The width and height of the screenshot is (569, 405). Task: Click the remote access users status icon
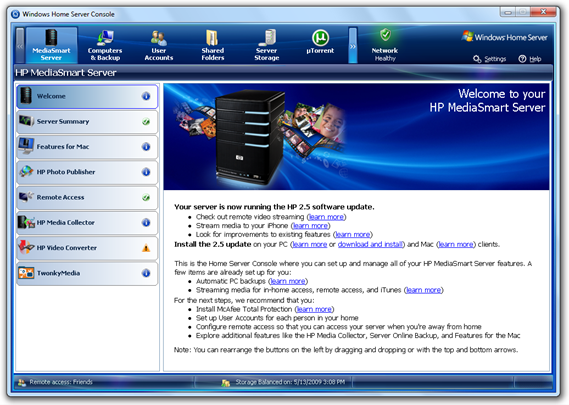pyautogui.click(x=22, y=382)
